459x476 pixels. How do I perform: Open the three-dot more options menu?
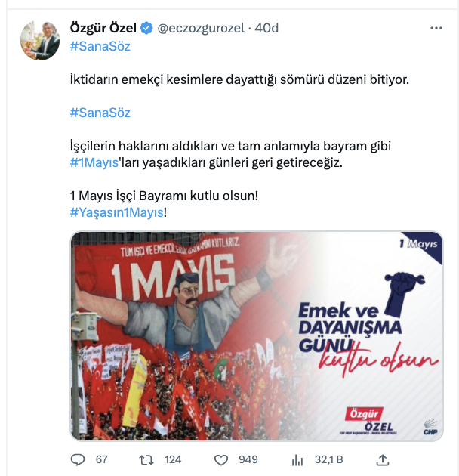(436, 28)
